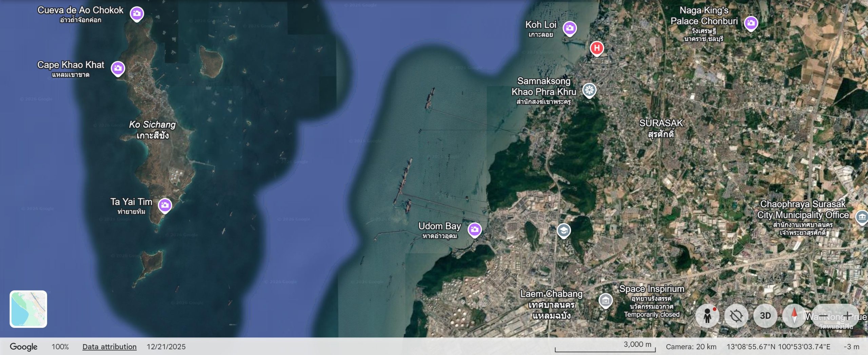Click the Cape Khao Khat photo icon
Viewport: 868px width, 355px height.
[118, 68]
